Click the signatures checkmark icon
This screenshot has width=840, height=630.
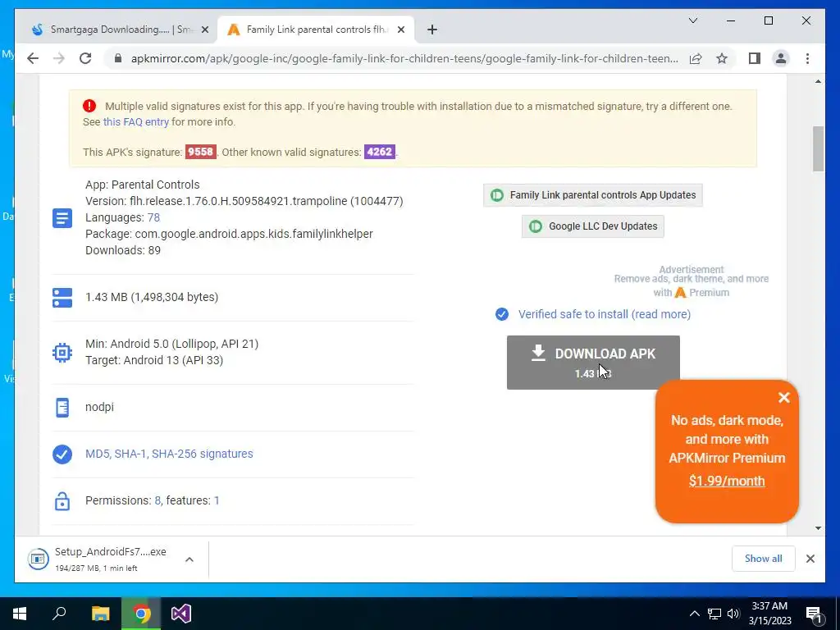coord(62,454)
